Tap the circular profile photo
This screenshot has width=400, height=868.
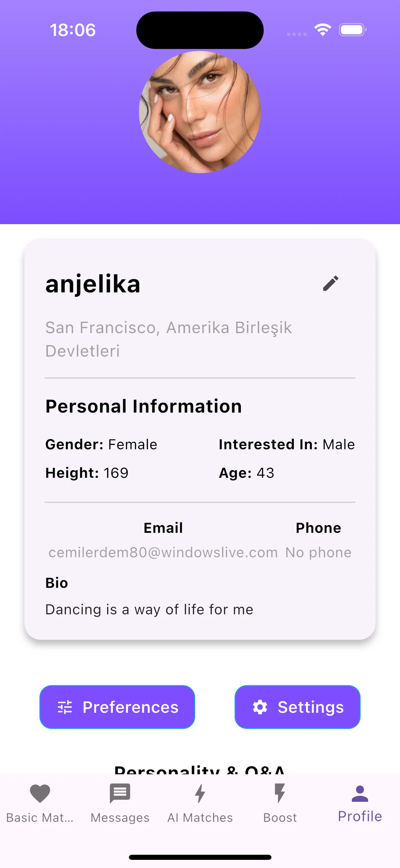[x=200, y=112]
